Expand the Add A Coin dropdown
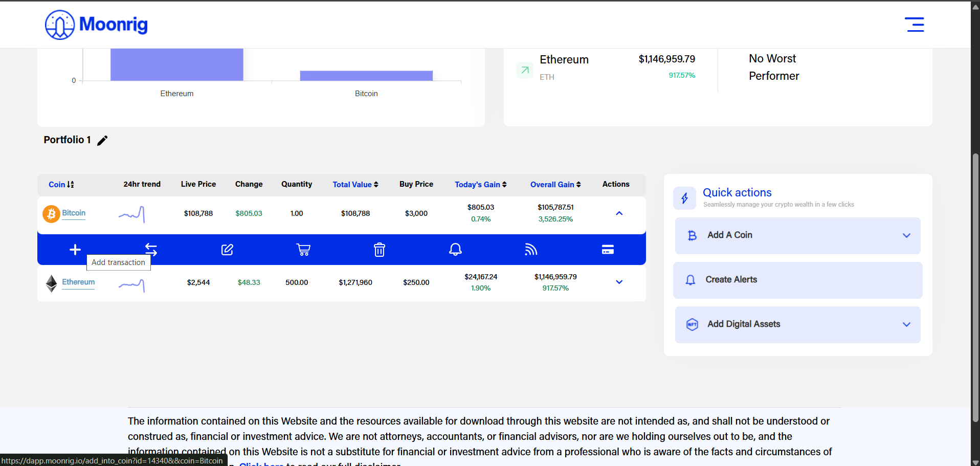The width and height of the screenshot is (980, 466). click(906, 235)
